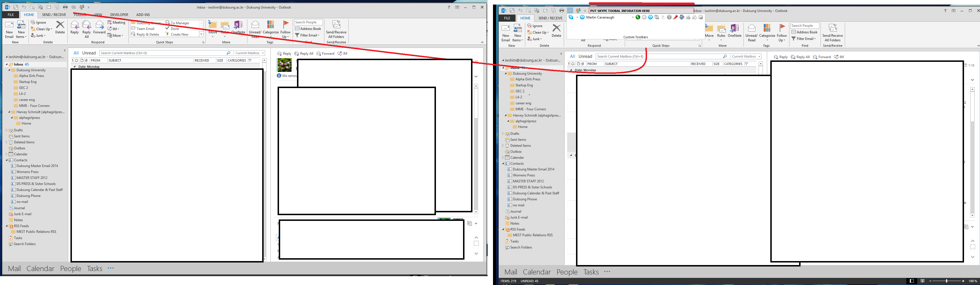Click zoom slider handle in right window's status bar

(947, 281)
